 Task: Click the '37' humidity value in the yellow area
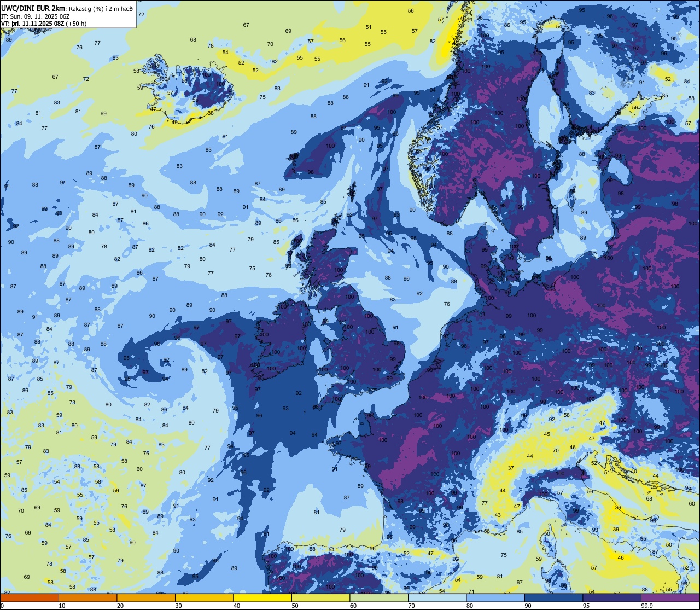511,468
